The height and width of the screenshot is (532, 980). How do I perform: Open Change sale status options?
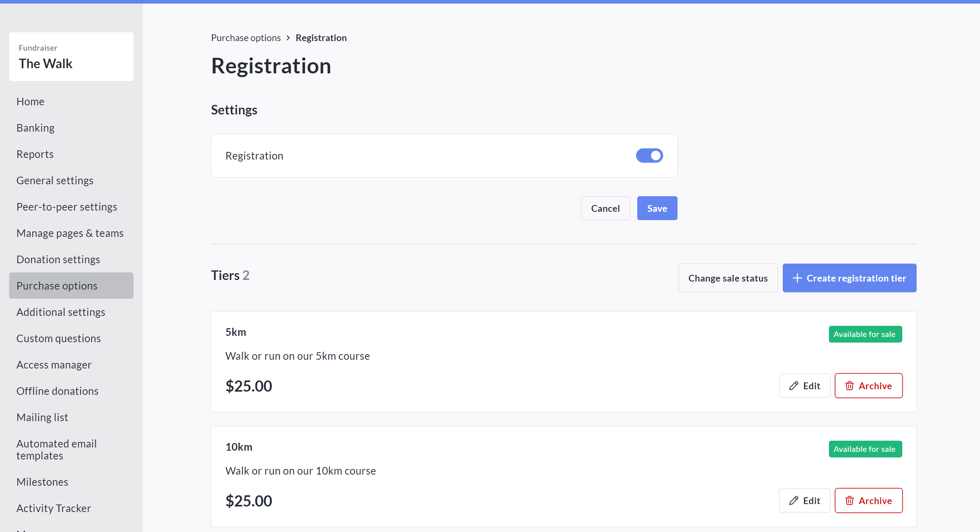(728, 278)
